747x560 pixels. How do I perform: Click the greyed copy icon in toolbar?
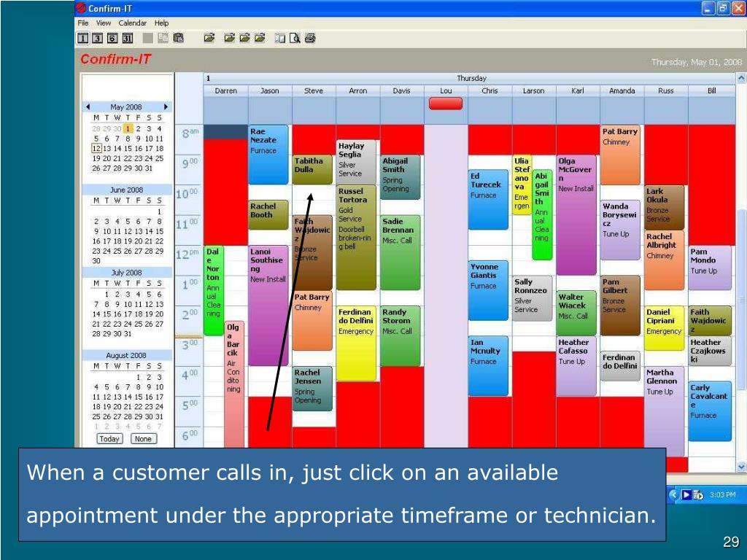(163, 38)
